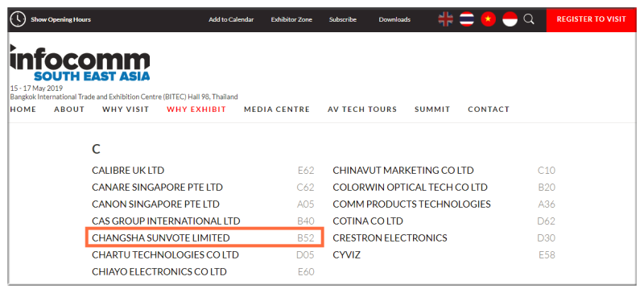Show Opening Hours text link
644x293 pixels.
[x=61, y=19]
